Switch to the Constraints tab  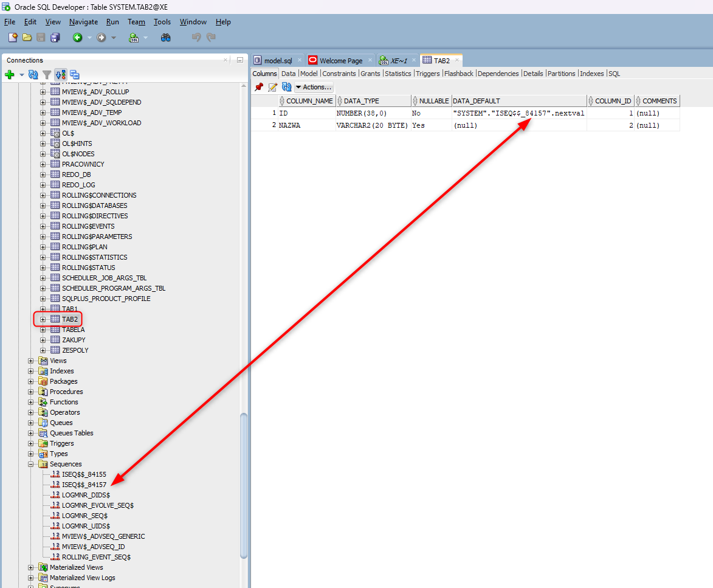[339, 74]
